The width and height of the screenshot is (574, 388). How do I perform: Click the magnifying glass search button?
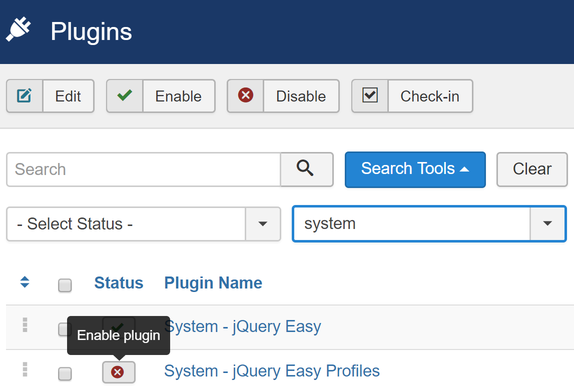(307, 169)
